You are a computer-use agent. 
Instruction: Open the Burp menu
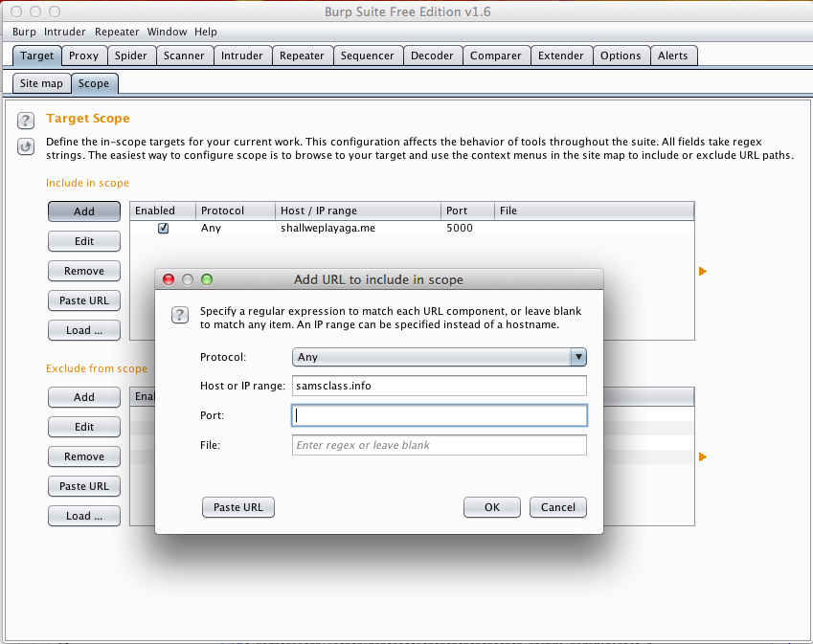point(24,32)
